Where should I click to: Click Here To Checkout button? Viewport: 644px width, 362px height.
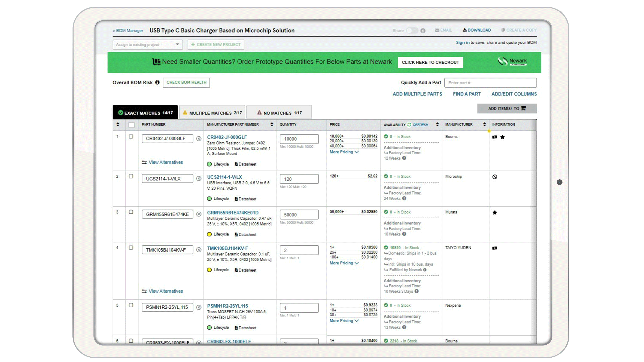pos(430,62)
